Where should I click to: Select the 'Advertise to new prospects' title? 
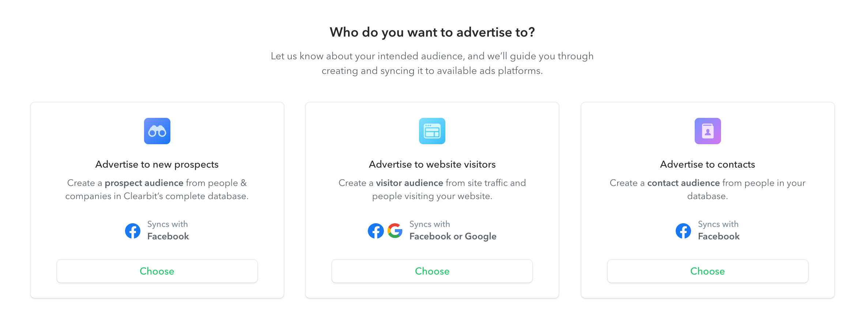point(157,165)
